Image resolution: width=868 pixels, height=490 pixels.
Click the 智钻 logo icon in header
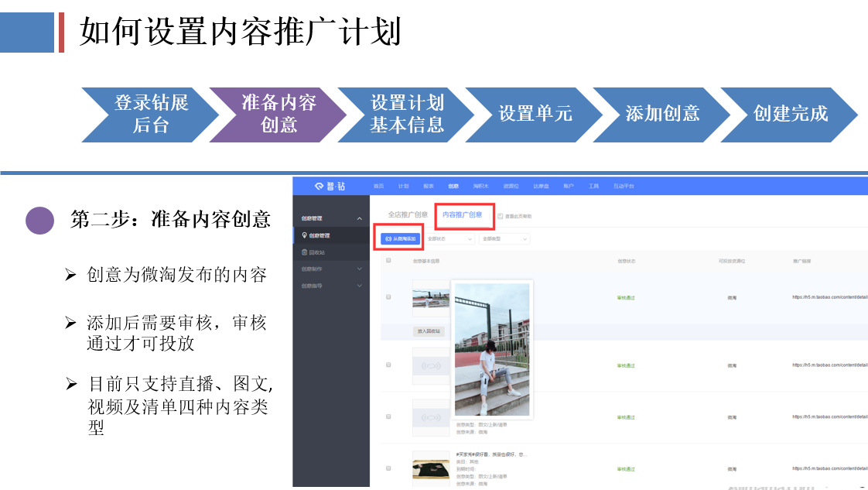click(319, 186)
